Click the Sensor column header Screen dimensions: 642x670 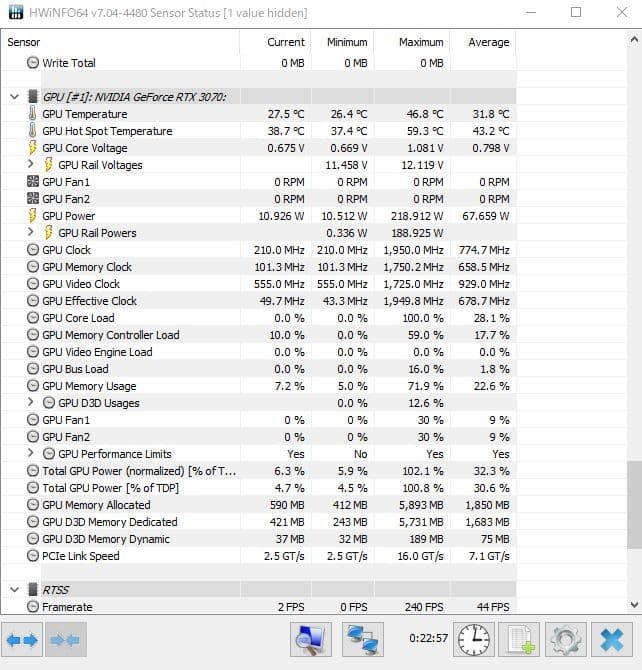pos(121,42)
